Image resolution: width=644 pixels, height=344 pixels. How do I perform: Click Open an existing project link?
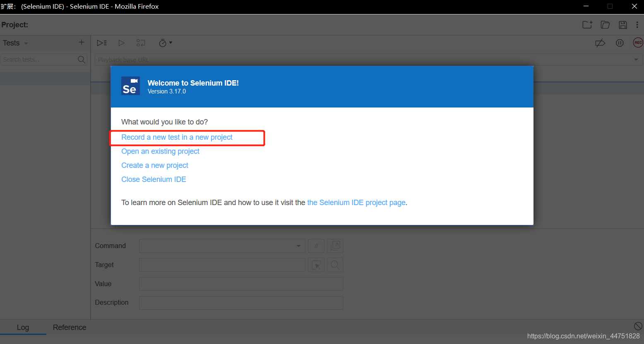coord(160,151)
